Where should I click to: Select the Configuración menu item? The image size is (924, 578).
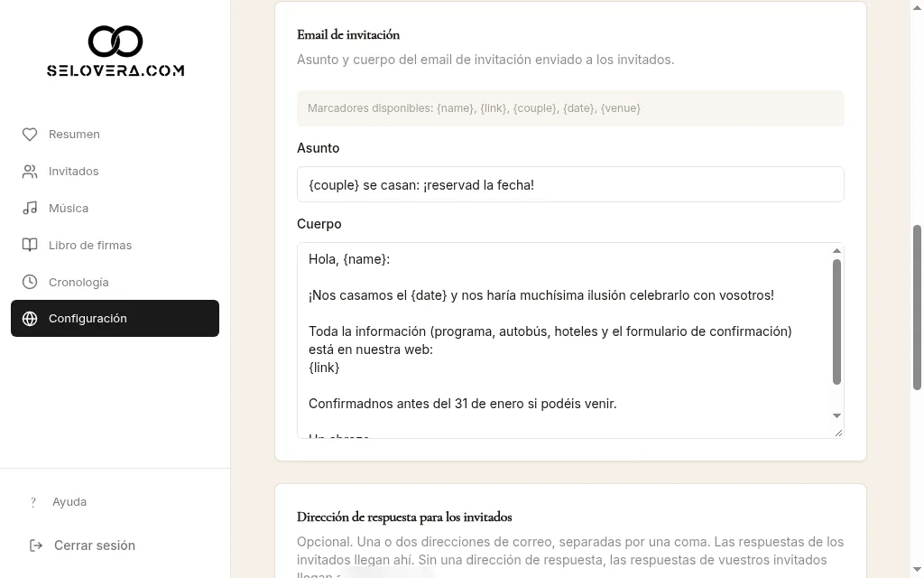coord(115,319)
